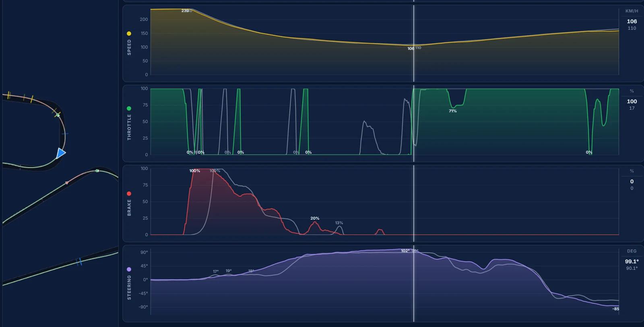Click the 90.1° reference steering readout

pyautogui.click(x=632, y=268)
